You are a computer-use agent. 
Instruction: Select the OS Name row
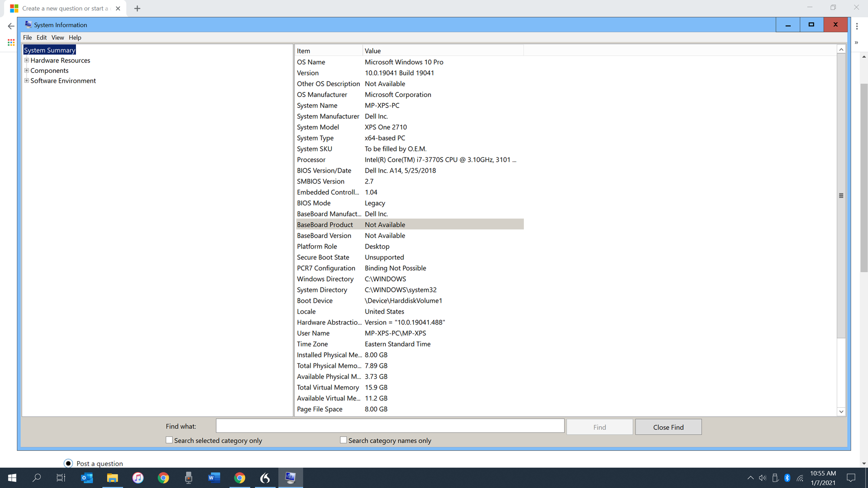coord(410,62)
